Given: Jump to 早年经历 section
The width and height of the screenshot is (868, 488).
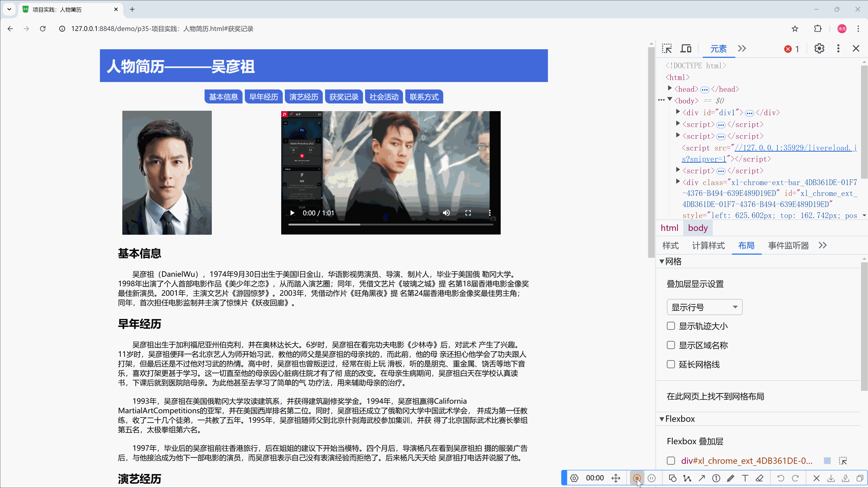Looking at the screenshot, I should [x=264, y=97].
